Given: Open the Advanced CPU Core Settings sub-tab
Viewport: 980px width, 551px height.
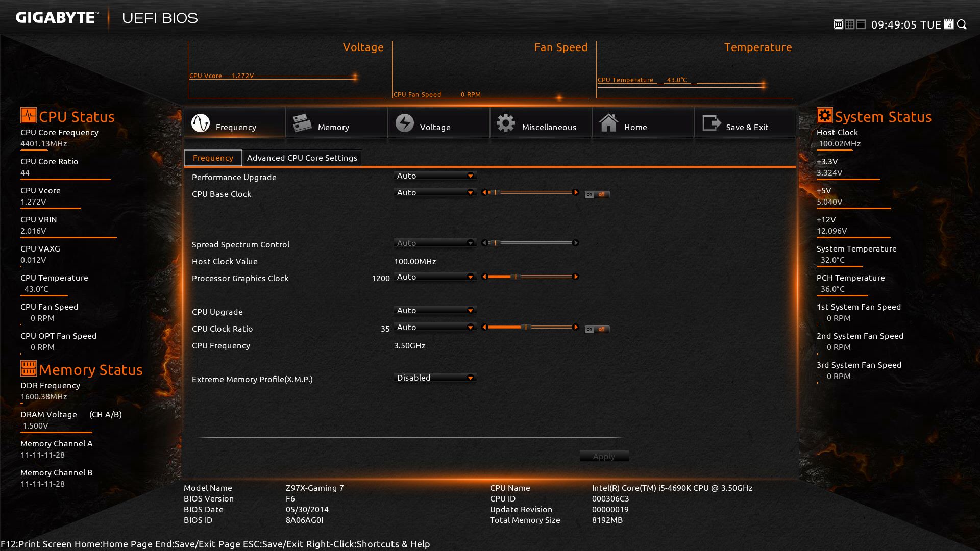Looking at the screenshot, I should tap(302, 158).
